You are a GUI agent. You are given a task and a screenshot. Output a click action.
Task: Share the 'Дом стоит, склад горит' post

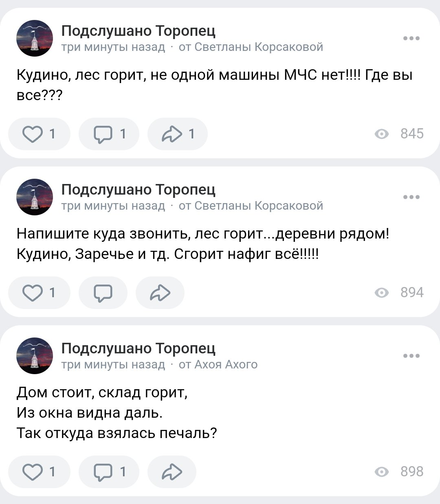(172, 472)
